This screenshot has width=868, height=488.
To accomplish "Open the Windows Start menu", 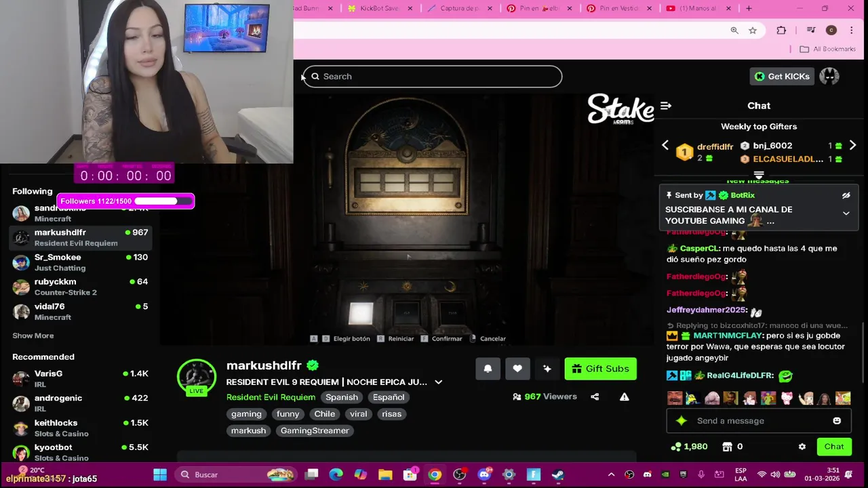I will pyautogui.click(x=160, y=474).
